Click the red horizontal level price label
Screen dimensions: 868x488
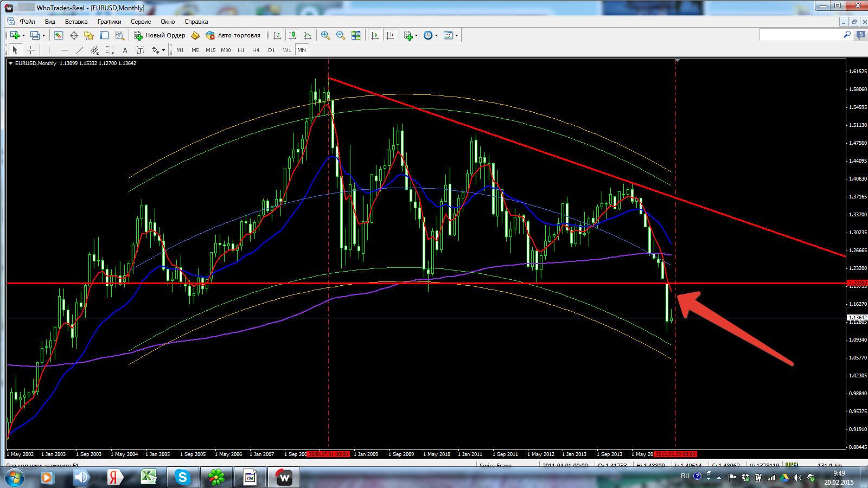[x=857, y=283]
